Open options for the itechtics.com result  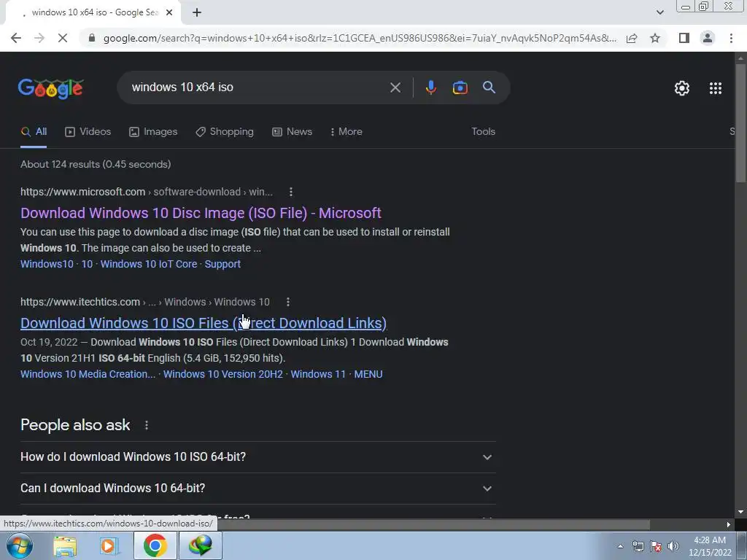(x=287, y=302)
